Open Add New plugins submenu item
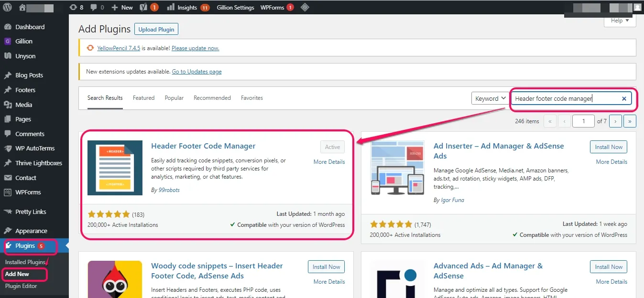Viewport: 644px width, 298px height. coord(17,274)
